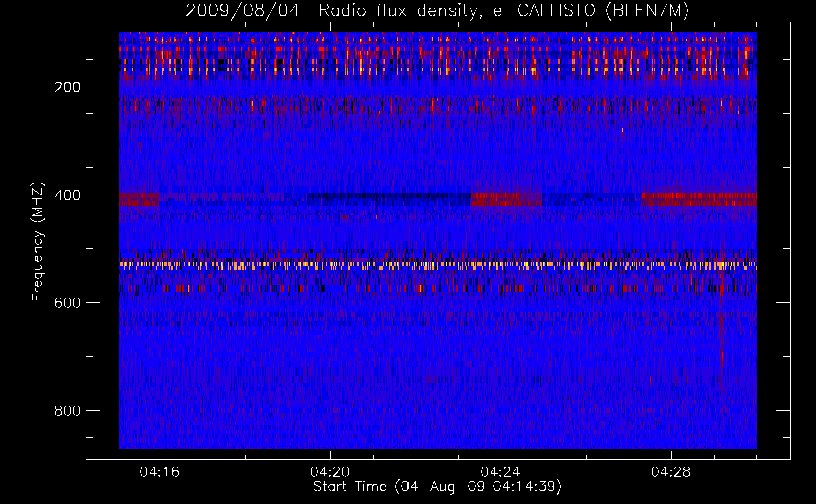
Task: Click the 04:28 time tick label
Action: (671, 472)
